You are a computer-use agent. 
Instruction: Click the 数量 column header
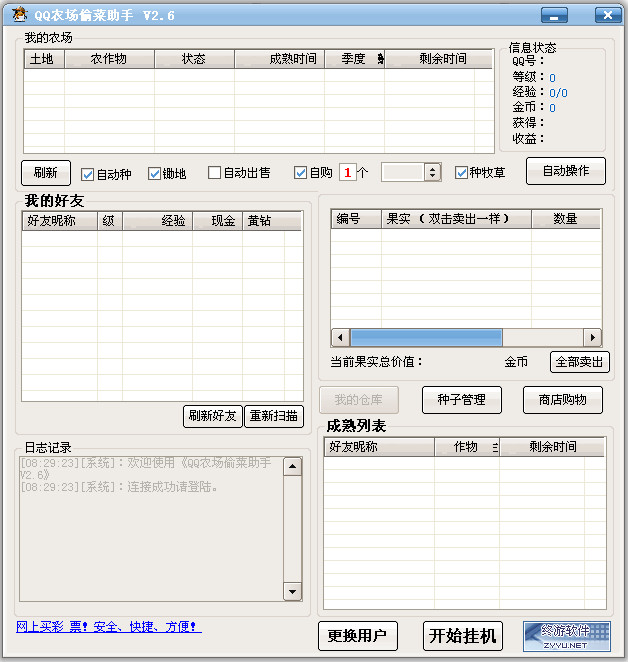(566, 219)
